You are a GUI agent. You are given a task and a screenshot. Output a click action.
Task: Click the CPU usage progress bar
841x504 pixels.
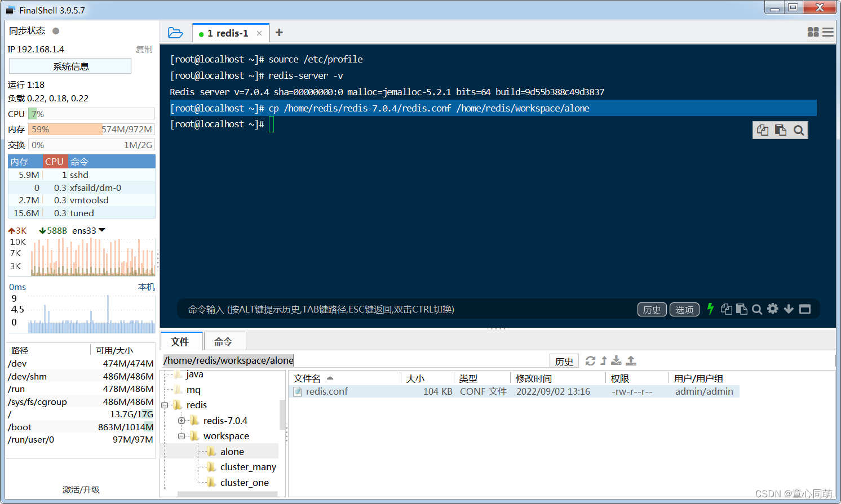click(91, 114)
